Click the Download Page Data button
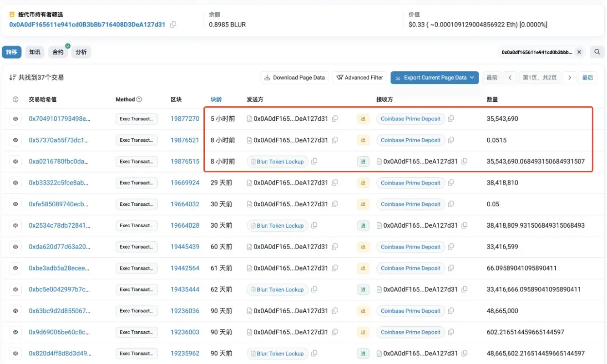The height and width of the screenshot is (364, 607). click(x=295, y=77)
